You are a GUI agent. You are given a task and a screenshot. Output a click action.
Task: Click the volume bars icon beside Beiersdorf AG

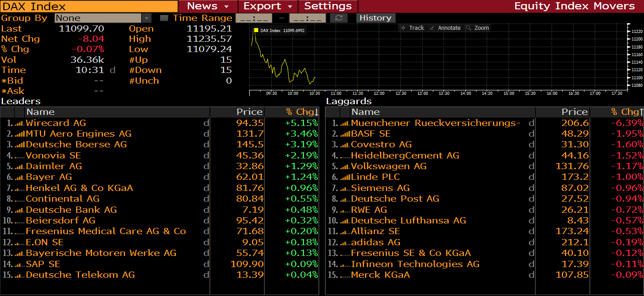click(20, 221)
